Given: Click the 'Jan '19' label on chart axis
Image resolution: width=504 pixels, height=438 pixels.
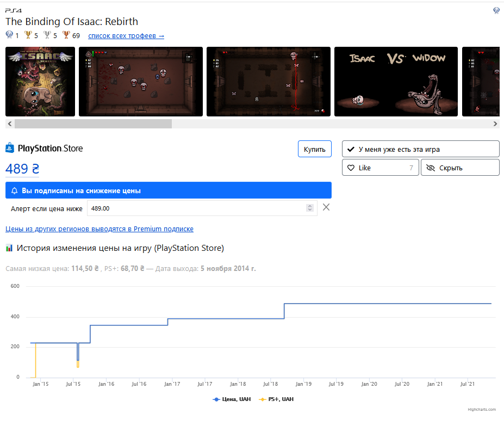Looking at the screenshot, I should click(303, 384).
